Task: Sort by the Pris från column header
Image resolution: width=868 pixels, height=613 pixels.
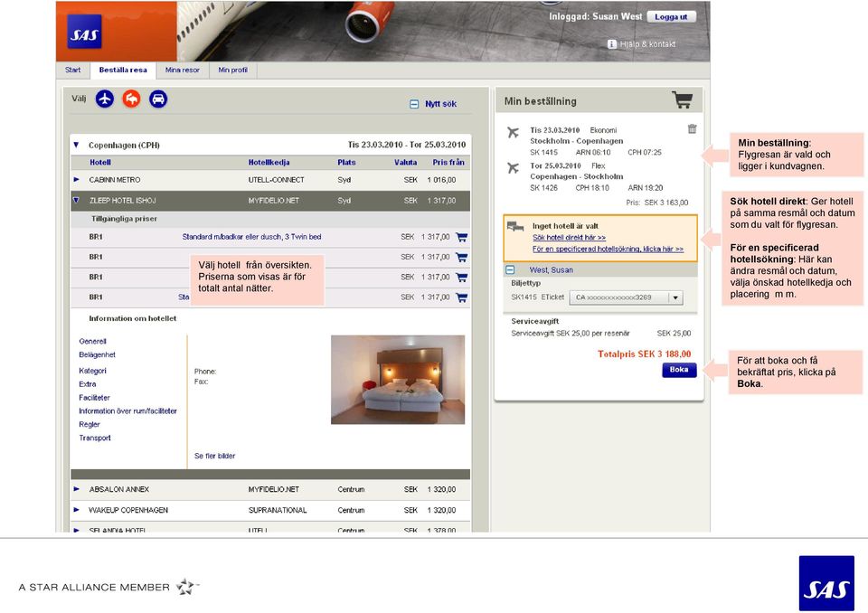Action: point(448,162)
